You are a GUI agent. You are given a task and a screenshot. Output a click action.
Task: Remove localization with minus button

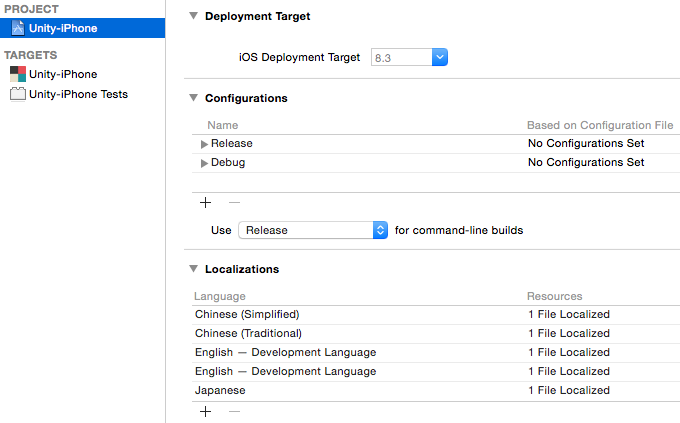(x=234, y=412)
